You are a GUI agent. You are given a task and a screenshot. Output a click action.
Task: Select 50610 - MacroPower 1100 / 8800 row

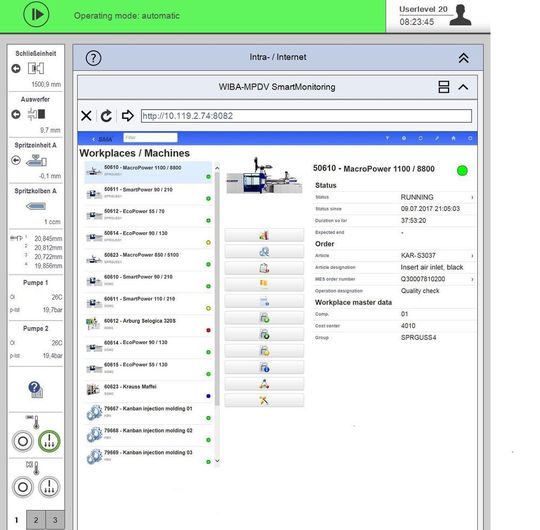coord(148,172)
